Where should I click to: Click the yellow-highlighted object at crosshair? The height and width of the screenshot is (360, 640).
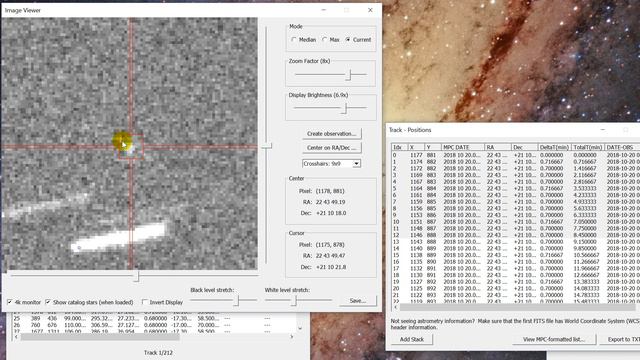click(x=122, y=141)
